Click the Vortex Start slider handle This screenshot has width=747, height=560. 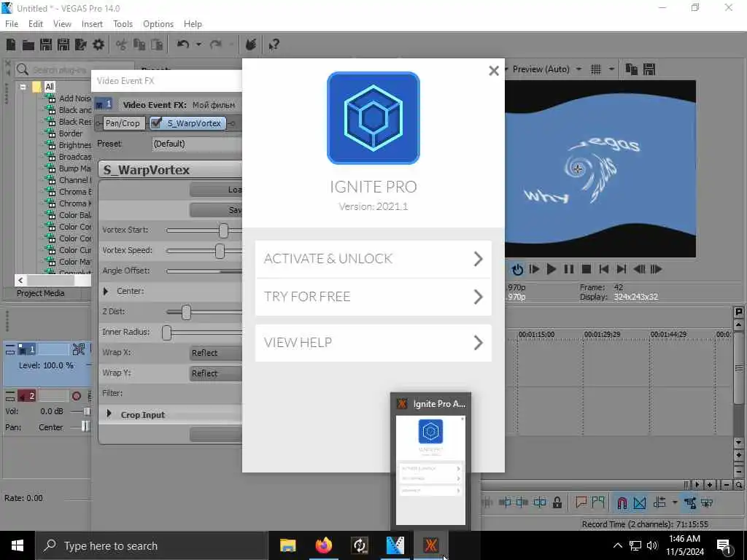coord(223,230)
